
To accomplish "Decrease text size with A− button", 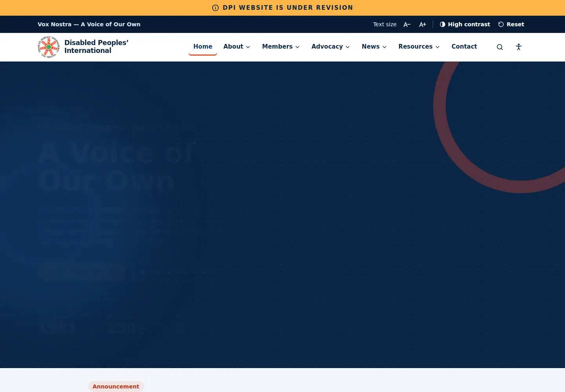I will click(x=407, y=24).
